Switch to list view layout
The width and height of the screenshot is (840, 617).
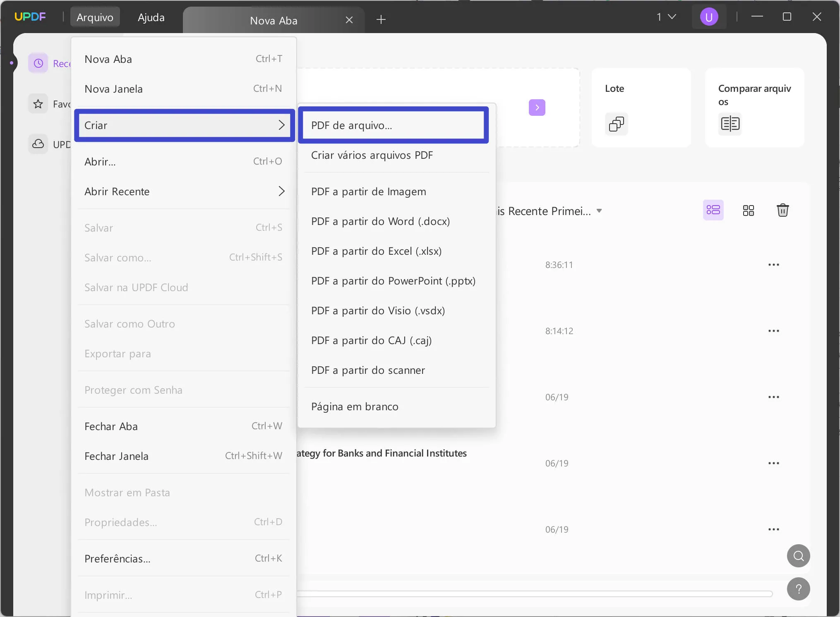tap(713, 210)
